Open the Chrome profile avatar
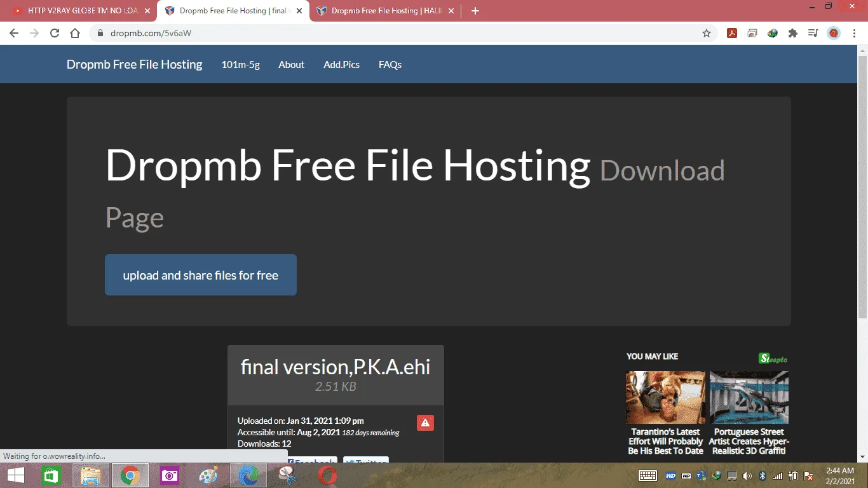868x488 pixels. (x=834, y=33)
